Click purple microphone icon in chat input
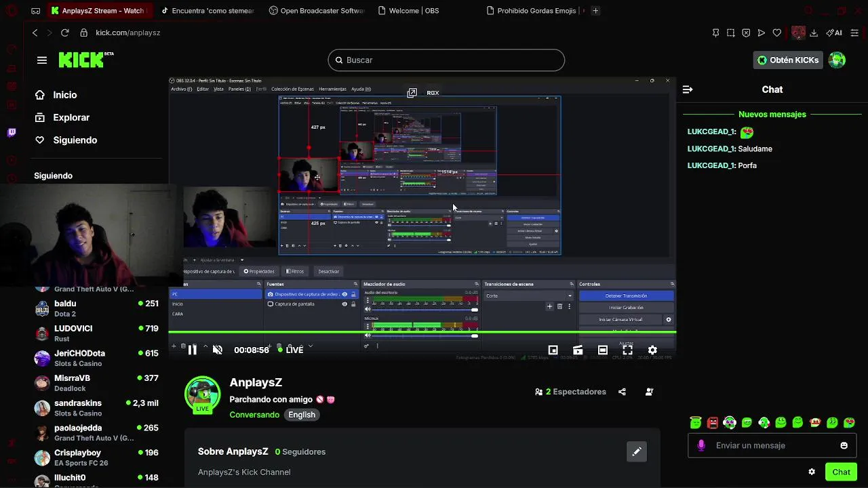Viewport: 868px width, 488px height. coord(701,445)
